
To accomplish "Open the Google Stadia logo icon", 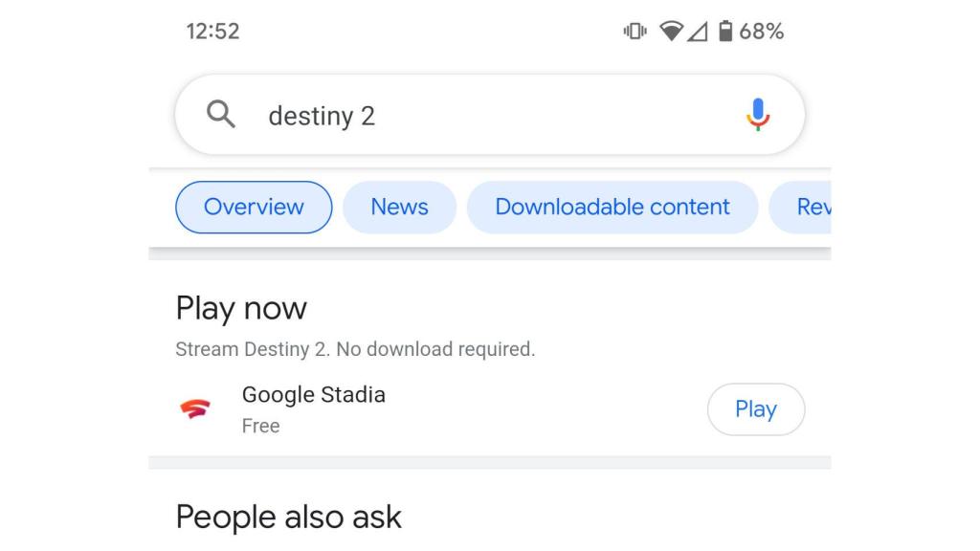I will pyautogui.click(x=194, y=409).
